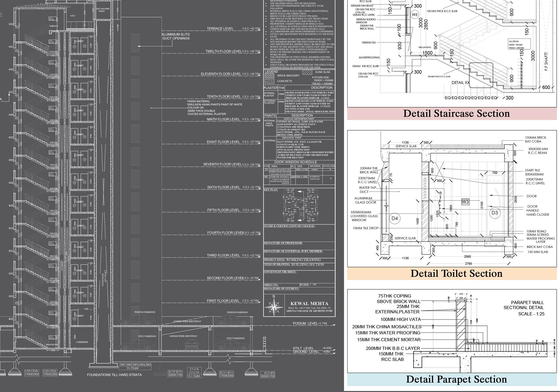Click the brick masonry hatch legend swatch
This screenshot has height=392, width=560.
pos(269,76)
